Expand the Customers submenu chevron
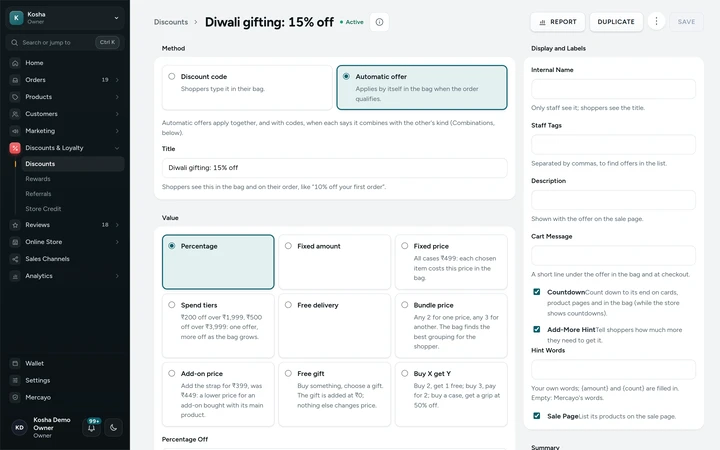Screen dimensions: 720x450 coord(117,114)
